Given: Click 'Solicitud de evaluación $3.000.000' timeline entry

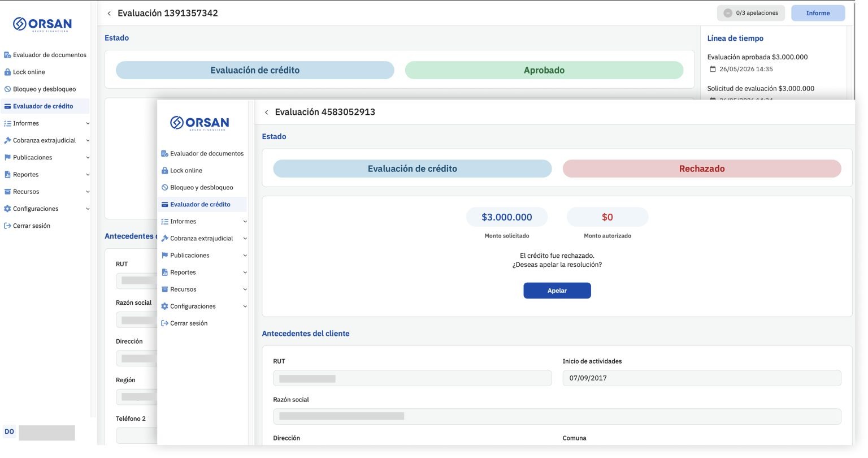Looking at the screenshot, I should [x=761, y=89].
